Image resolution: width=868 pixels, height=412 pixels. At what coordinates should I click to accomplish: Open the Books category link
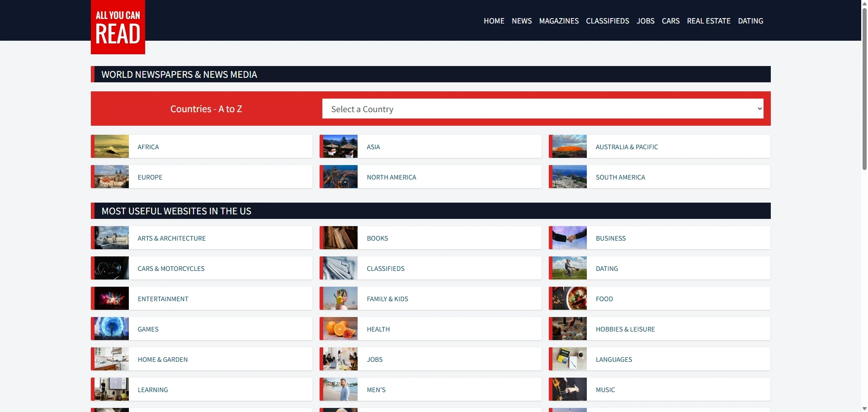(377, 238)
